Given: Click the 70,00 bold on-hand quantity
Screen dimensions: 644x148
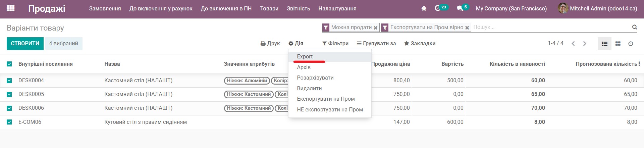Looking at the screenshot, I should 538,108.
